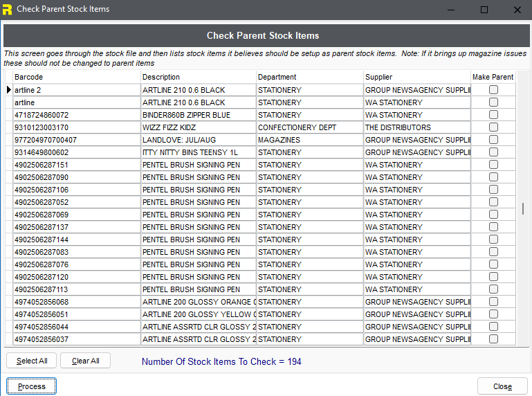Click the Description column header
The image size is (532, 396).
198,77
